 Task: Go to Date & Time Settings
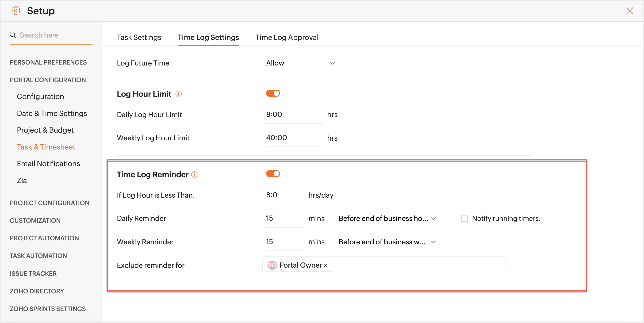(52, 113)
